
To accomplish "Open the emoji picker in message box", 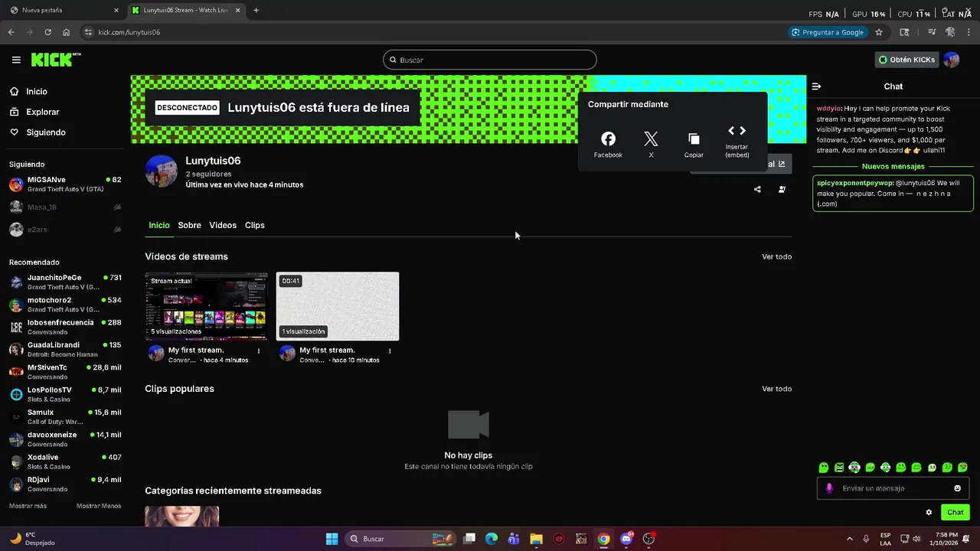I will click(x=957, y=488).
